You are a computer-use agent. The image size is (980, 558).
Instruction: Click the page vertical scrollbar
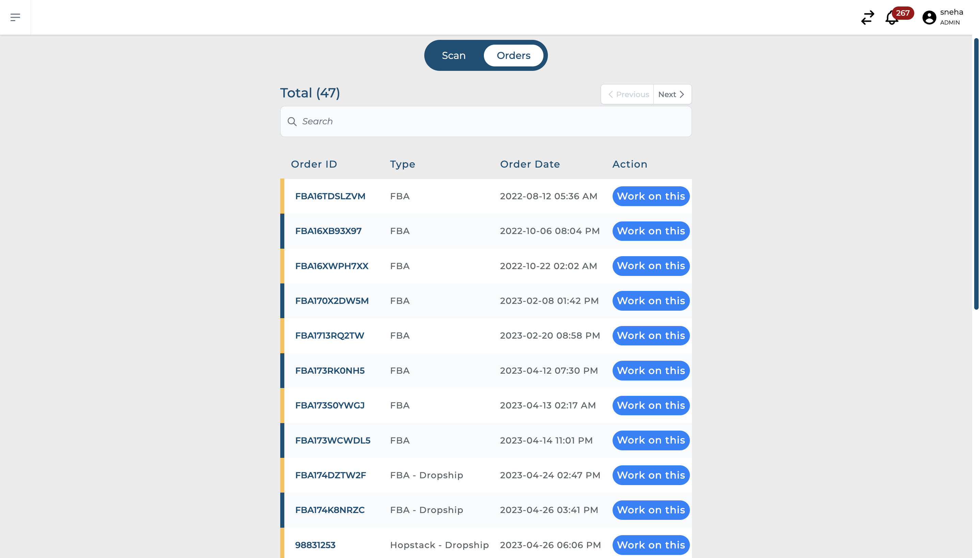[976, 173]
